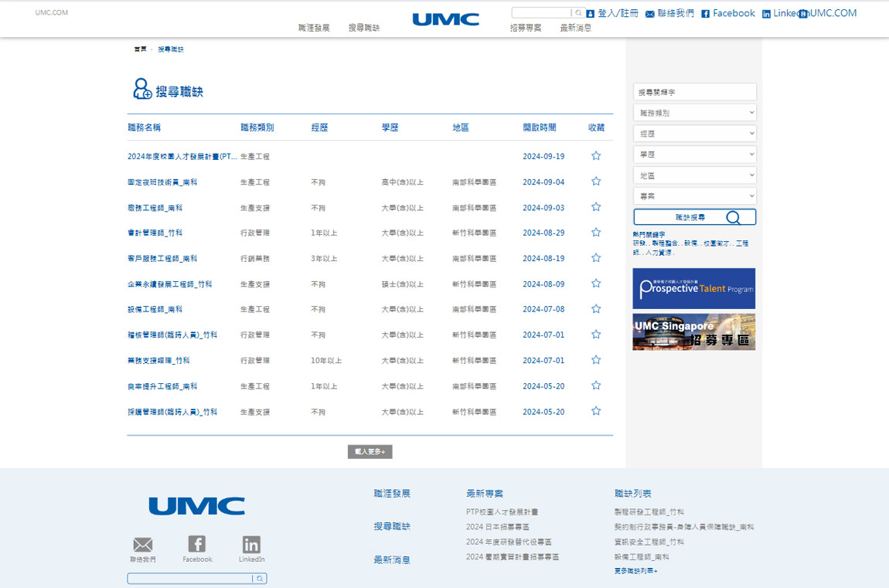
Task: Open the 職務類別 dropdown in sidebar
Action: [694, 113]
